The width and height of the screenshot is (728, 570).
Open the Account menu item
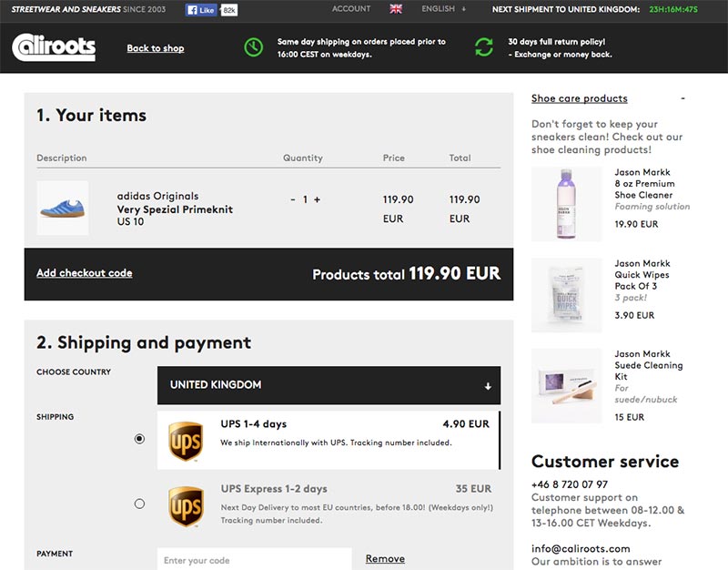pyautogui.click(x=351, y=9)
